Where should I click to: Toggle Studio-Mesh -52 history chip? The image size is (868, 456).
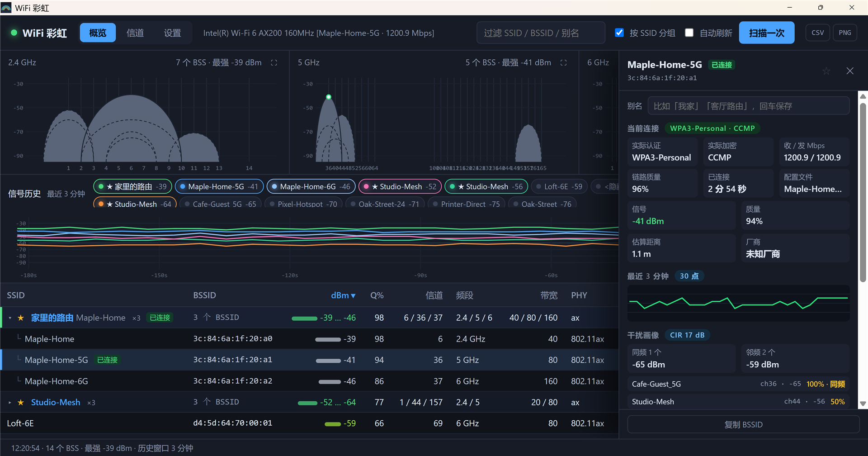(400, 186)
